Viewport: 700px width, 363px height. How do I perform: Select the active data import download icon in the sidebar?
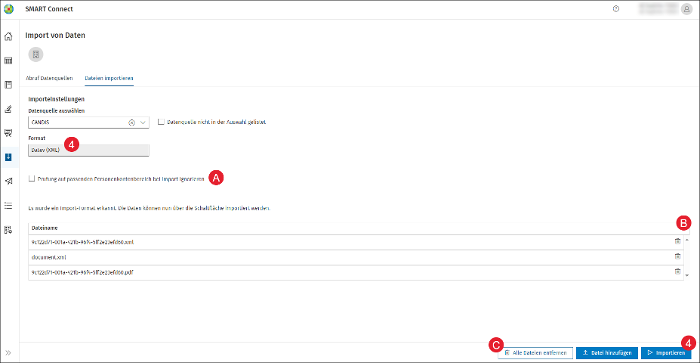click(8, 157)
